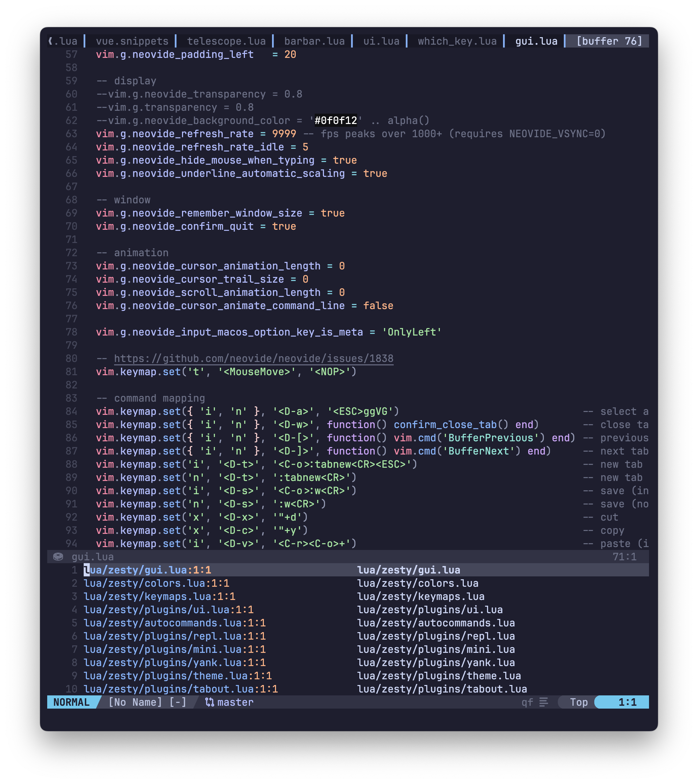698x784 pixels.
Task: Open quickfix entry lua/zesty/colors.lua
Action: pos(156,583)
